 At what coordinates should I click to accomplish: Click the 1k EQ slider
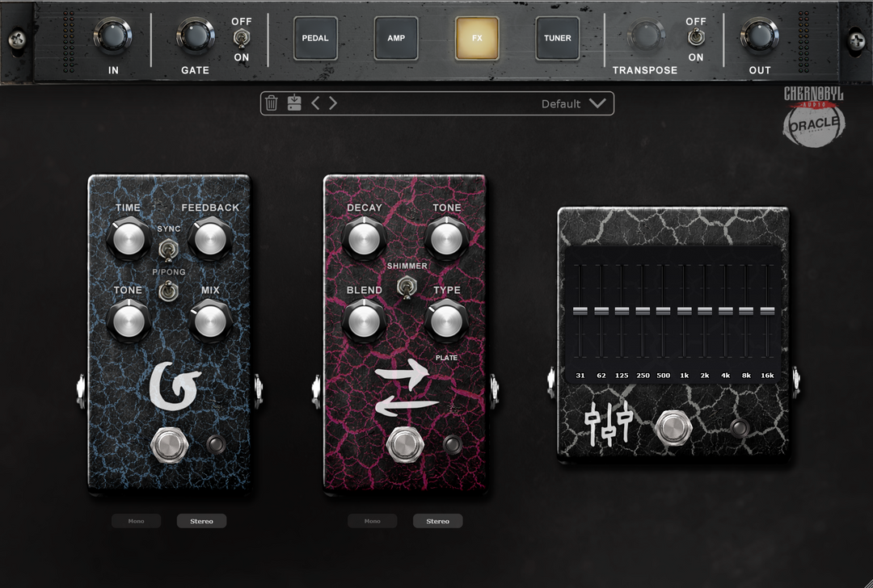pyautogui.click(x=685, y=311)
